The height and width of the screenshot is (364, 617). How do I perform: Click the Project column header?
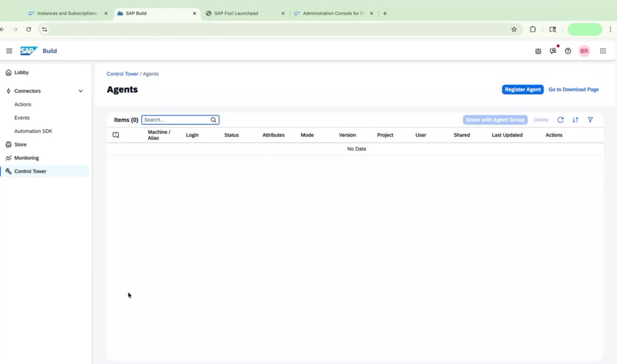[x=385, y=135]
